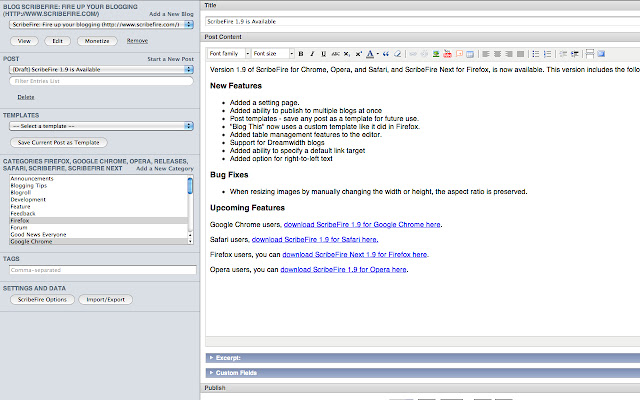Screen dimensions: 640x400
Task: Decrease indent with the outdent icon
Action: point(563,54)
